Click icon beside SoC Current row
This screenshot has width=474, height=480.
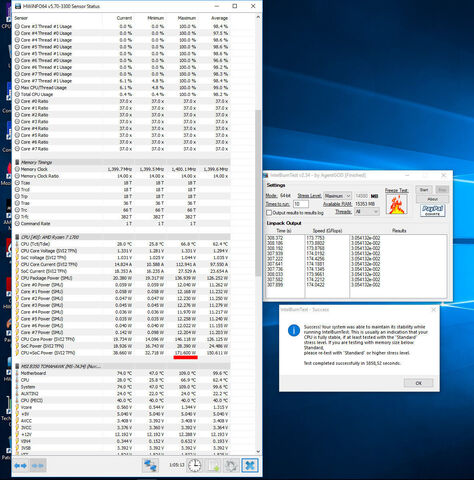pyautogui.click(x=17, y=271)
